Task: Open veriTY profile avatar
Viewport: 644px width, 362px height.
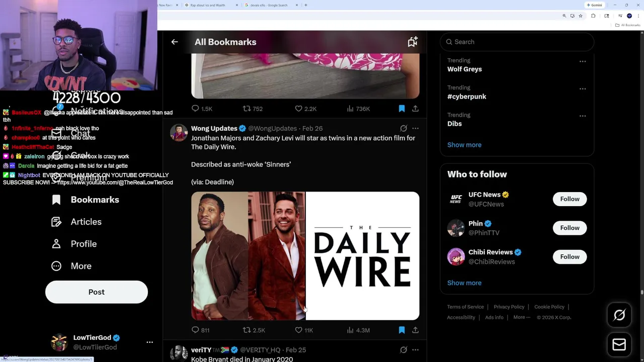Action: (x=179, y=353)
